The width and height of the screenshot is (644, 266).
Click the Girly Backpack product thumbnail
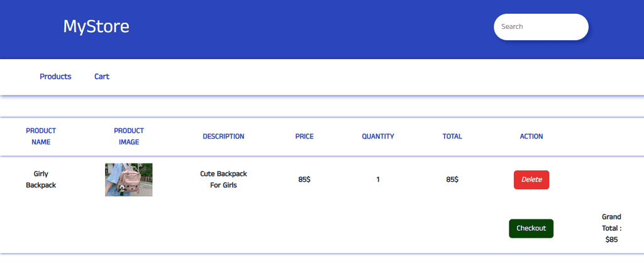128,180
